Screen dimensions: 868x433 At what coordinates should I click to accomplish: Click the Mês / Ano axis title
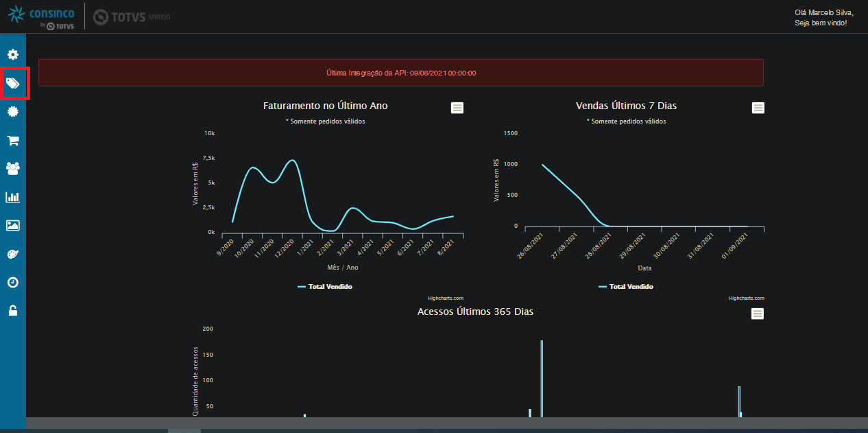343,268
